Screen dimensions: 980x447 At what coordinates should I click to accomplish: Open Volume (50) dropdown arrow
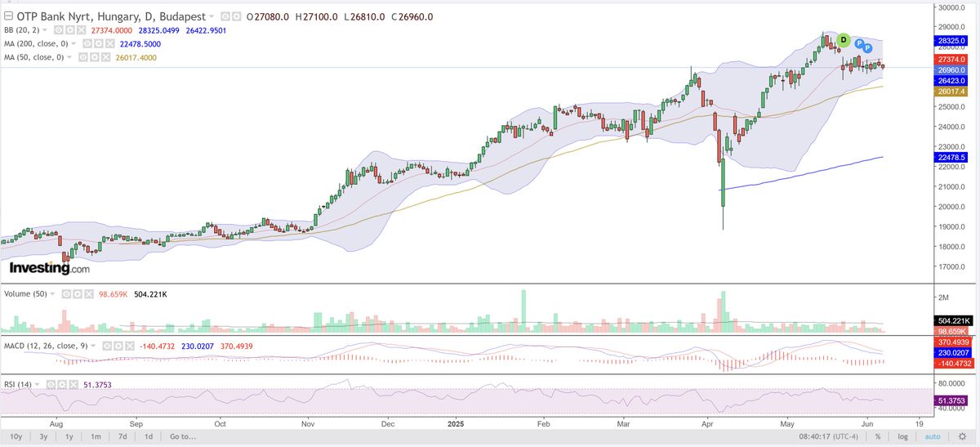52,294
